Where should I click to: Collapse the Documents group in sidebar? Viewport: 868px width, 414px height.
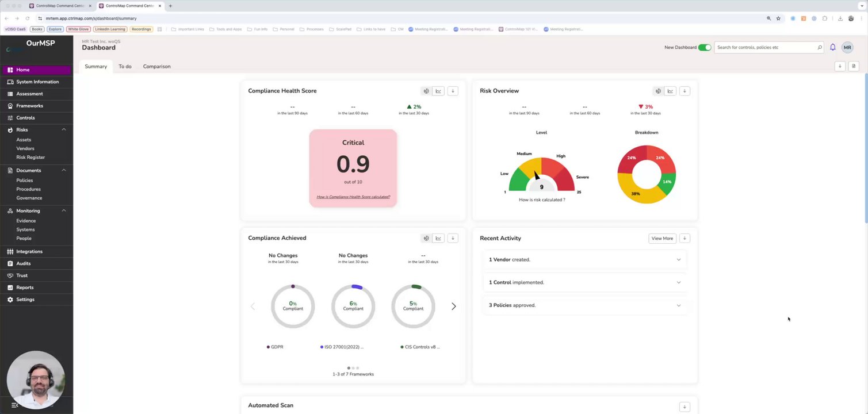point(64,170)
